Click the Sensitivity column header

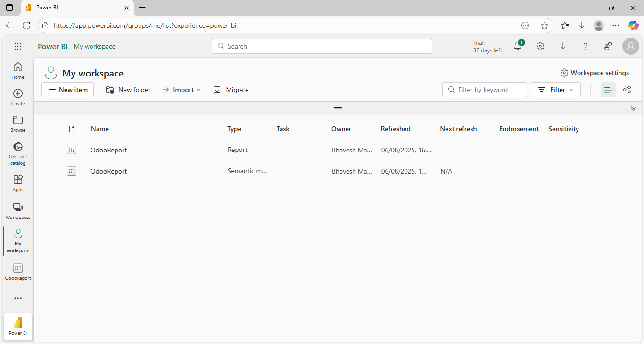(563, 129)
